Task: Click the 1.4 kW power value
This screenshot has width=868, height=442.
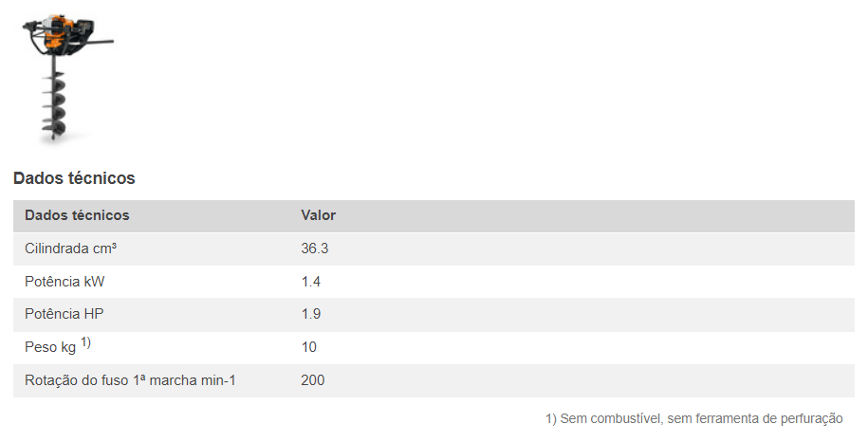Action: pos(311,282)
